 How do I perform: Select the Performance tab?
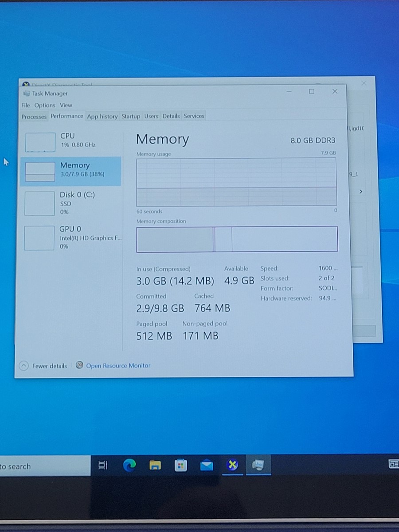click(x=67, y=116)
